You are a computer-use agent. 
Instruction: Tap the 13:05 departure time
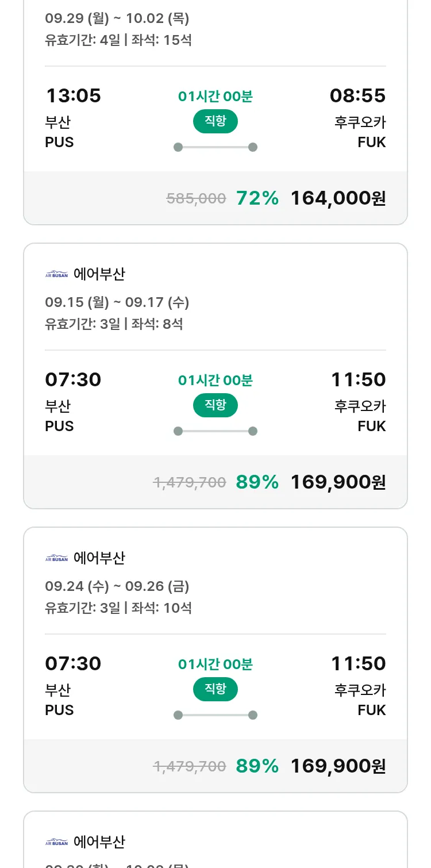click(x=73, y=95)
